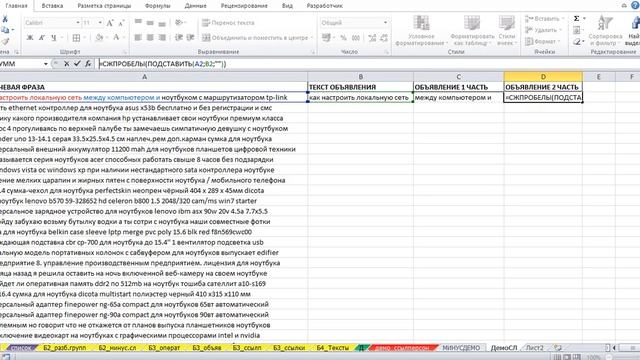The height and width of the screenshot is (360, 640).
Task: Click cell containing 'между компьютером и'
Action: [x=458, y=98]
